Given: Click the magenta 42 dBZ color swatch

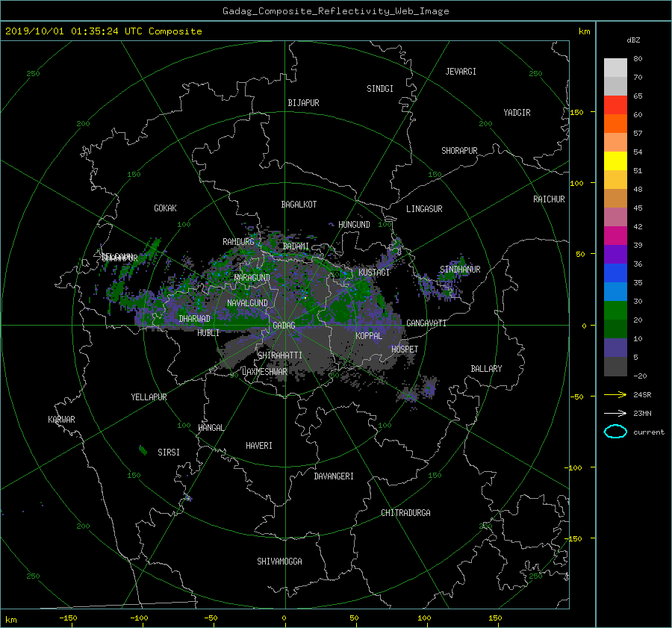Looking at the screenshot, I should point(615,235).
